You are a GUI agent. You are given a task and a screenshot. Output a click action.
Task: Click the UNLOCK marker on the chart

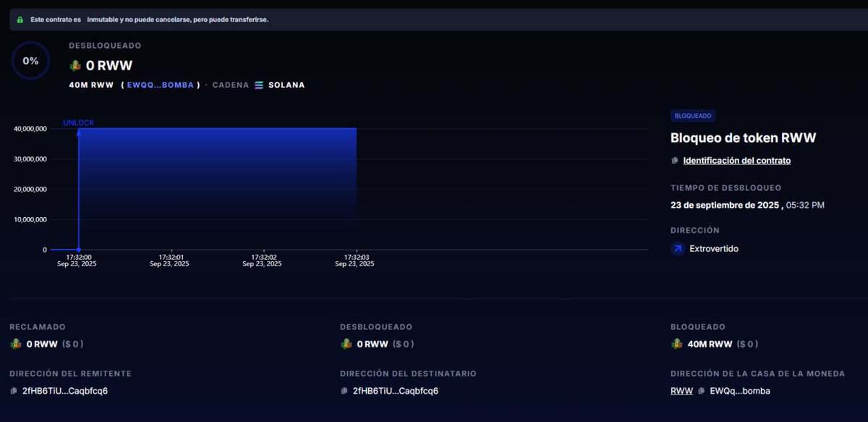[78, 122]
